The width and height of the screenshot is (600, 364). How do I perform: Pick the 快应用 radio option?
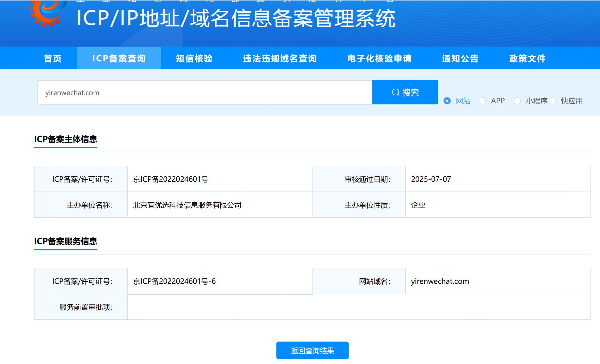[x=552, y=101]
